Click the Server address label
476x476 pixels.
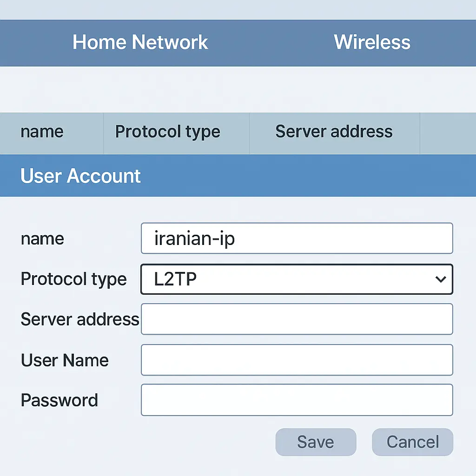pyautogui.click(x=79, y=319)
